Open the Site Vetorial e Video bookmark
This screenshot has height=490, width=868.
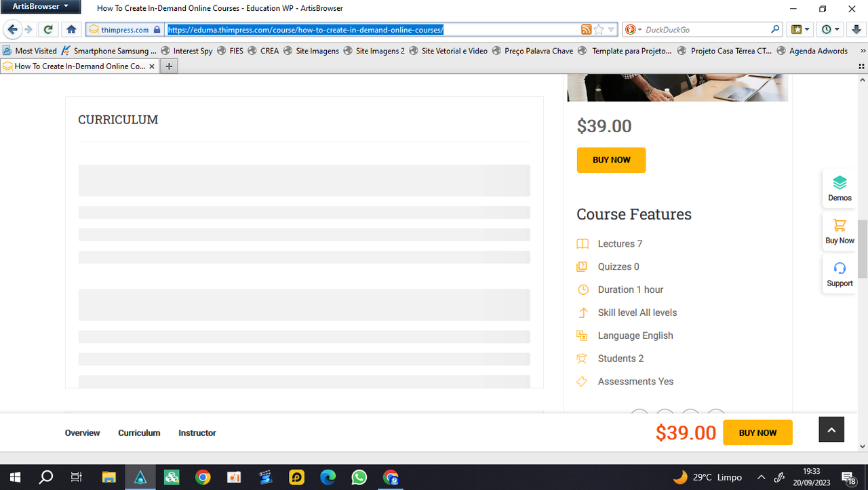448,51
